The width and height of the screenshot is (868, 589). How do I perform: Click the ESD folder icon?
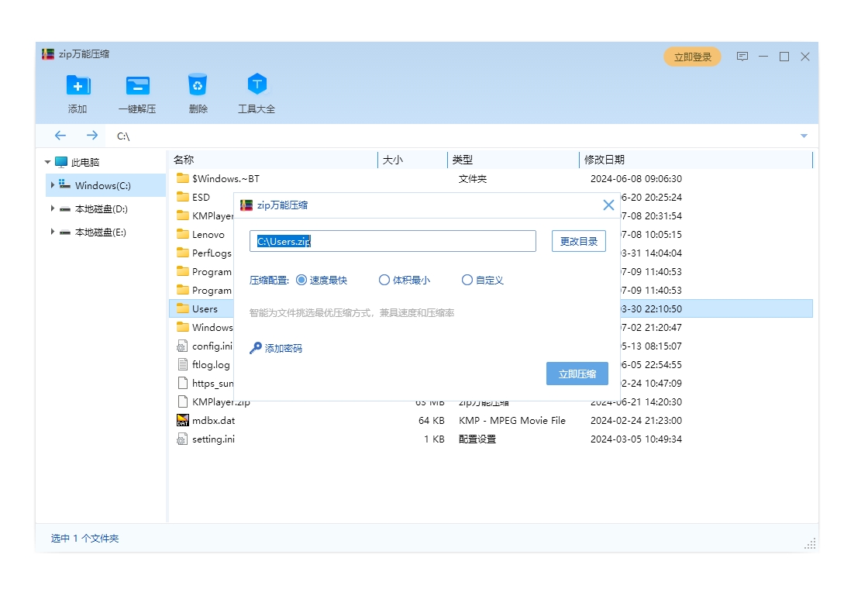(x=183, y=197)
